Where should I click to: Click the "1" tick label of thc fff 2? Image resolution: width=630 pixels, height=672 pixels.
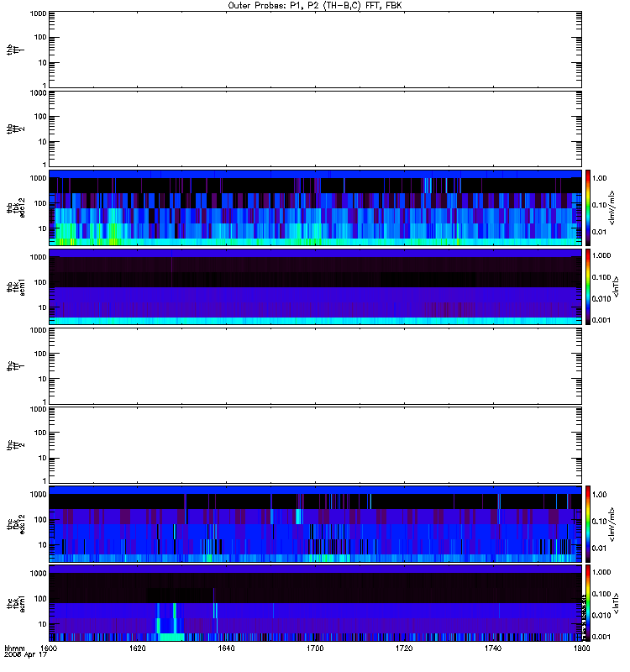click(x=45, y=480)
